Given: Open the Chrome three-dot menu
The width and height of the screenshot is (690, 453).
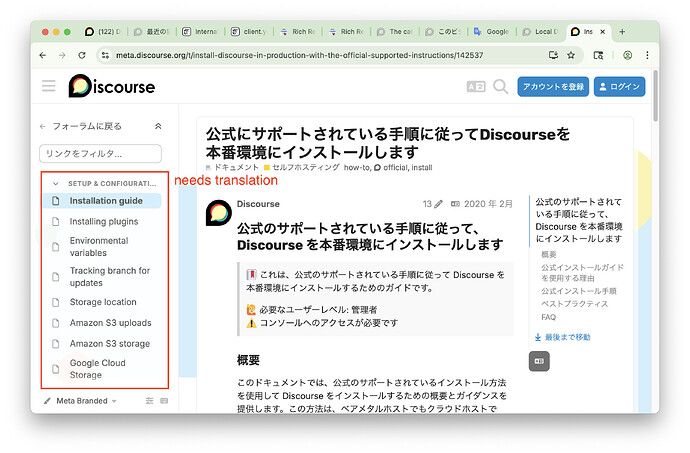Looking at the screenshot, I should pyautogui.click(x=647, y=55).
